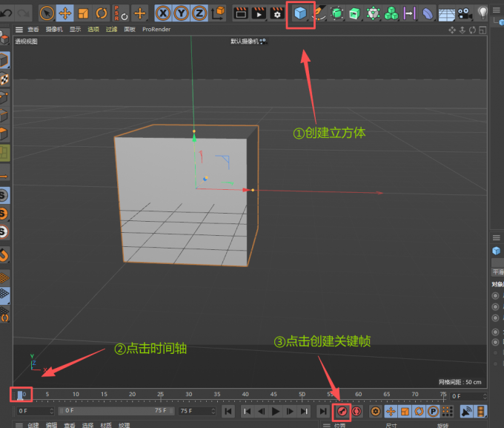Click the Record Active Objects keyframe button

point(342,410)
